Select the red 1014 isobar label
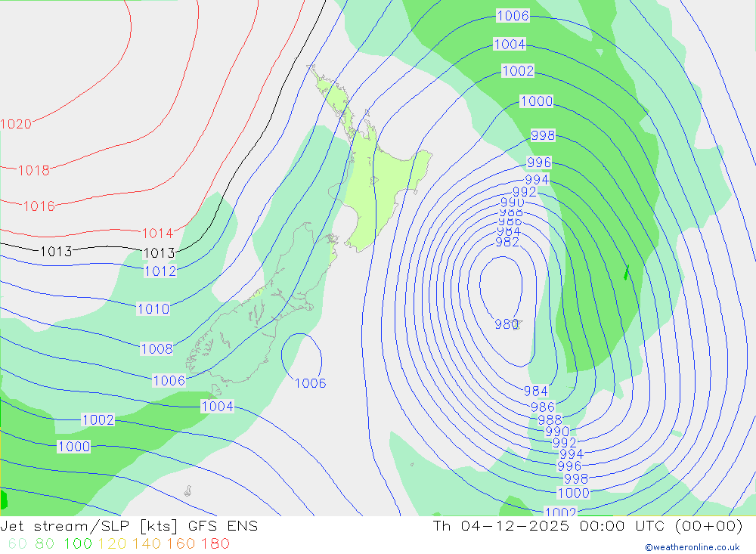Viewport: 756px width, 554px height. coord(157,234)
